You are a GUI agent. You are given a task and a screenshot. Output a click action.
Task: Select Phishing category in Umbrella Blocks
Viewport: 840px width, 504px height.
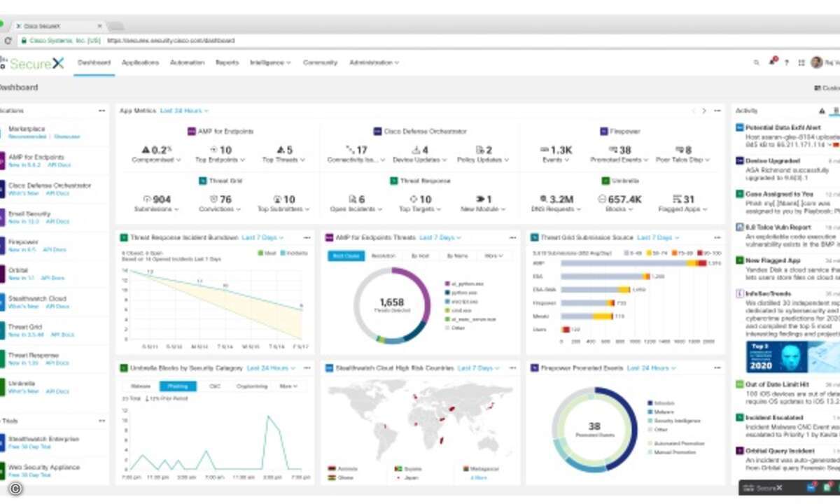click(178, 386)
